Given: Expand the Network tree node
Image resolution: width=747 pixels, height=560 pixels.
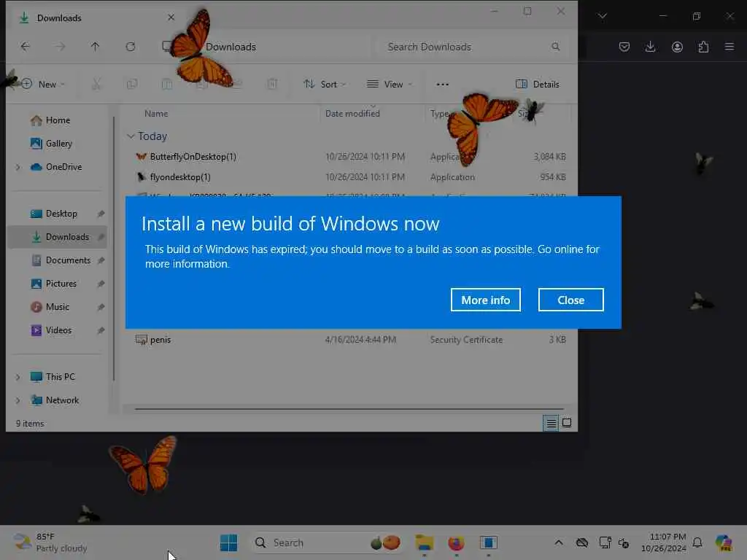Looking at the screenshot, I should coord(18,400).
